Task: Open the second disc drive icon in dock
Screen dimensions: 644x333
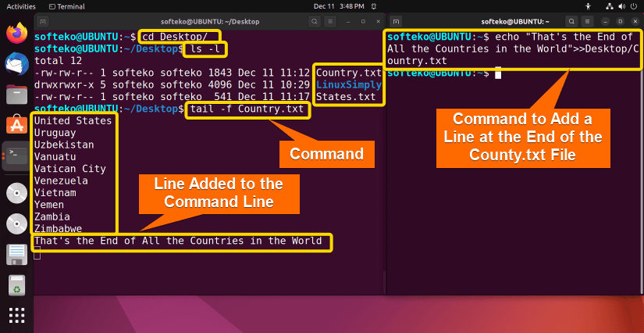Action: pos(16,224)
